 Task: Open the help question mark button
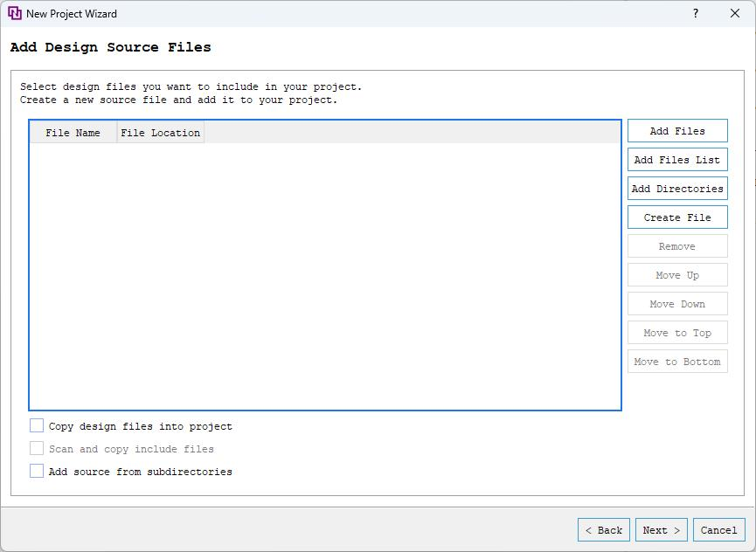pyautogui.click(x=696, y=14)
